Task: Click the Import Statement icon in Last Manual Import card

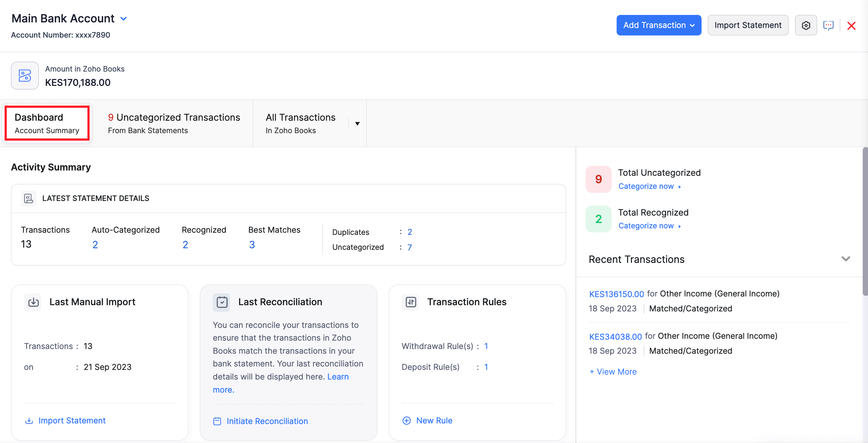Action: tap(29, 420)
